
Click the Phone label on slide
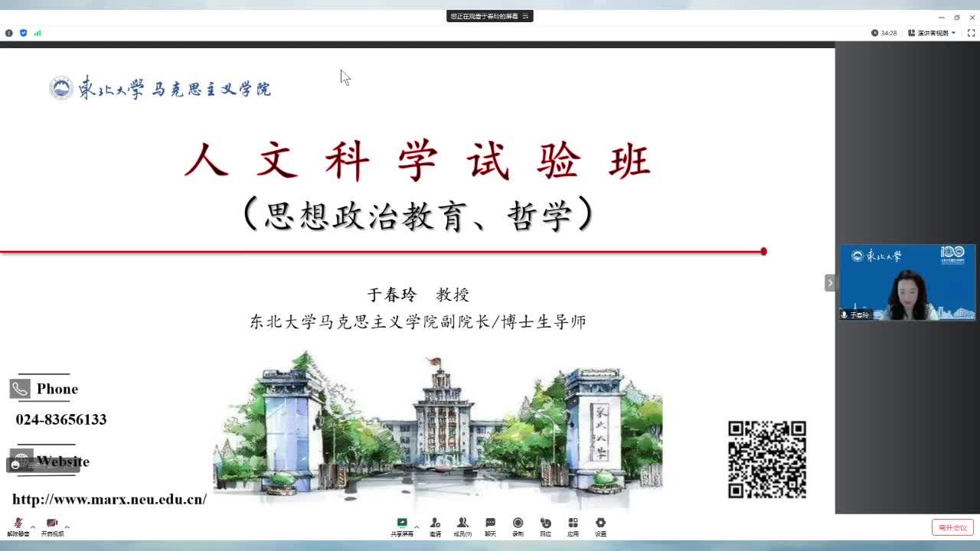click(57, 389)
